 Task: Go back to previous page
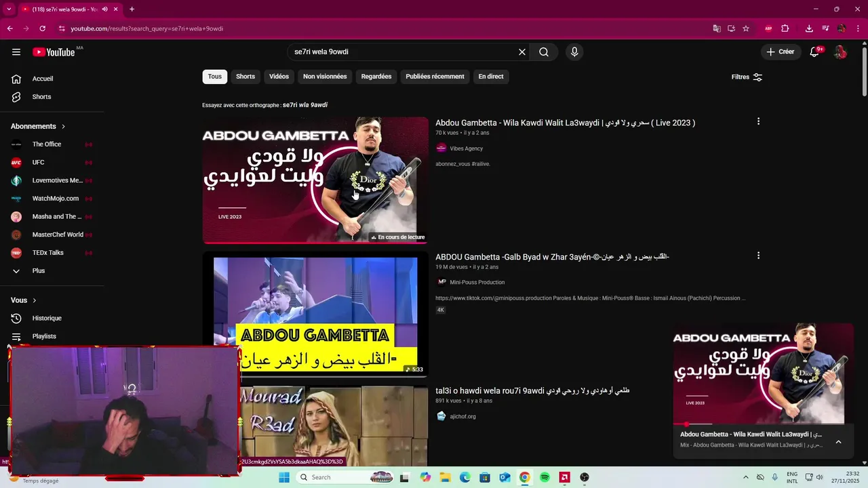tap(9, 28)
